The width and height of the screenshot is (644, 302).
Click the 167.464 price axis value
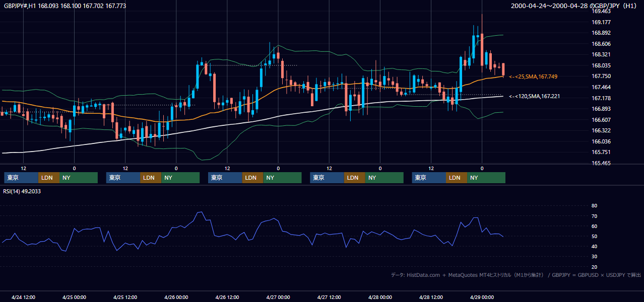601,88
